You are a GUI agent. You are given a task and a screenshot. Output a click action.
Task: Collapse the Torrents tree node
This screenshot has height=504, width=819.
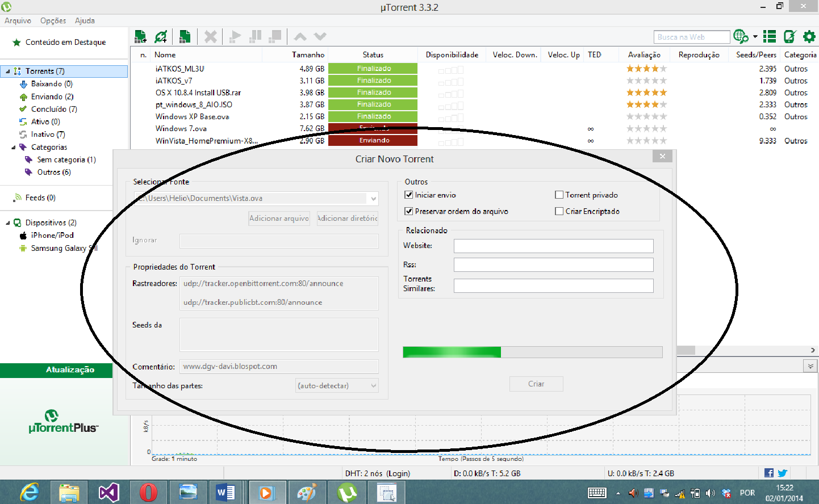pos(7,72)
